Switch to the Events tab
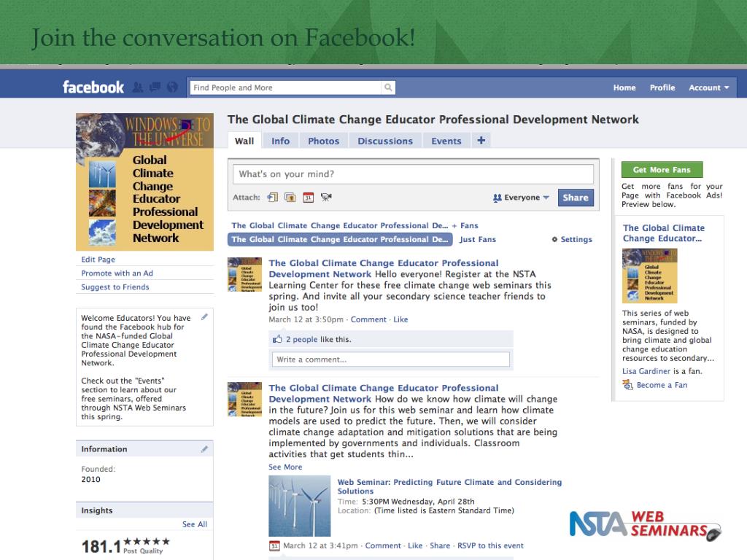Image resolution: width=747 pixels, height=560 pixels. coord(446,141)
